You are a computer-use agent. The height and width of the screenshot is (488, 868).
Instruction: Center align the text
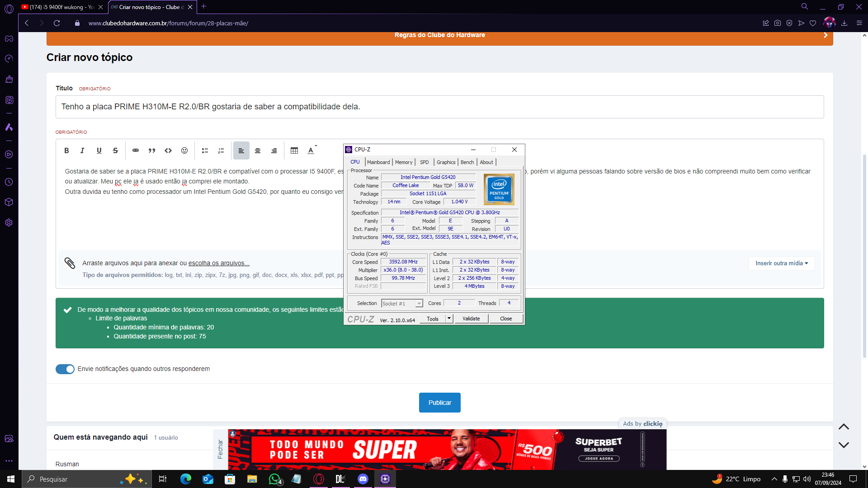pyautogui.click(x=258, y=150)
